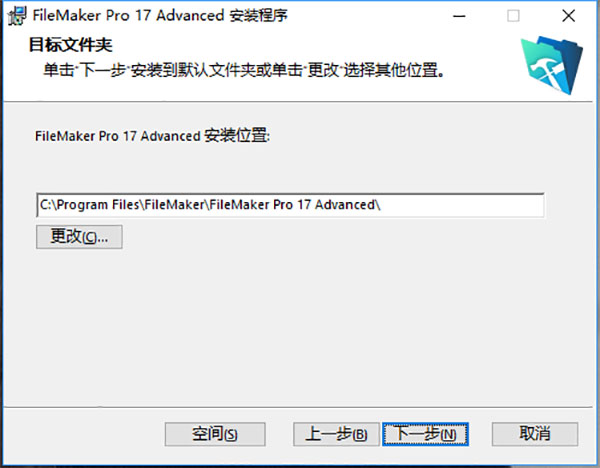
Task: Click the greyed-out maximize button
Action: coord(513,16)
